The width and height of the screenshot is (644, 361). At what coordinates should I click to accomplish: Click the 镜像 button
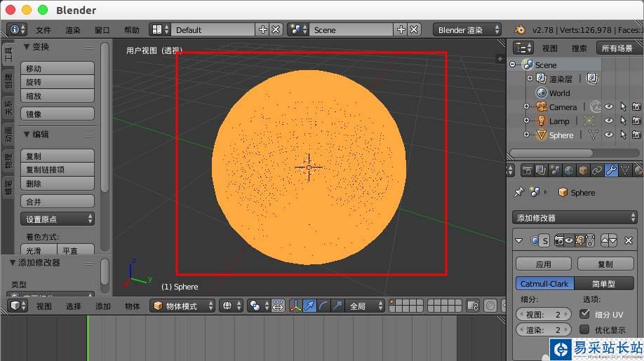(58, 114)
